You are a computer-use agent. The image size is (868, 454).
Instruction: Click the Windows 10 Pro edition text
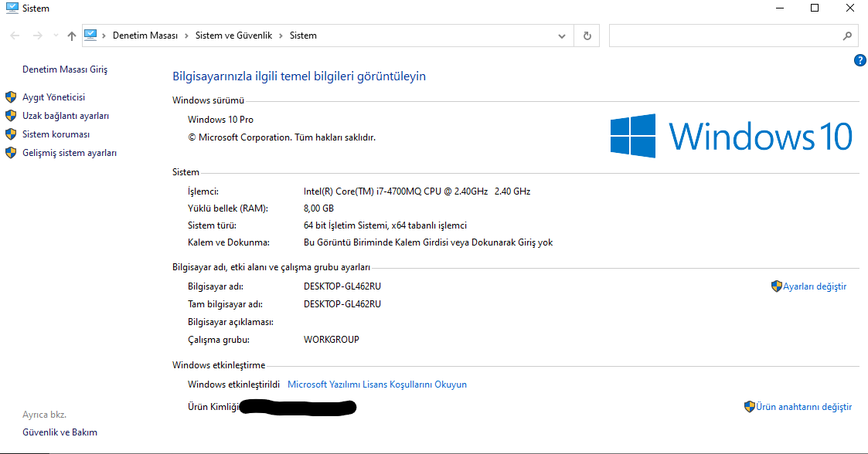tap(220, 120)
